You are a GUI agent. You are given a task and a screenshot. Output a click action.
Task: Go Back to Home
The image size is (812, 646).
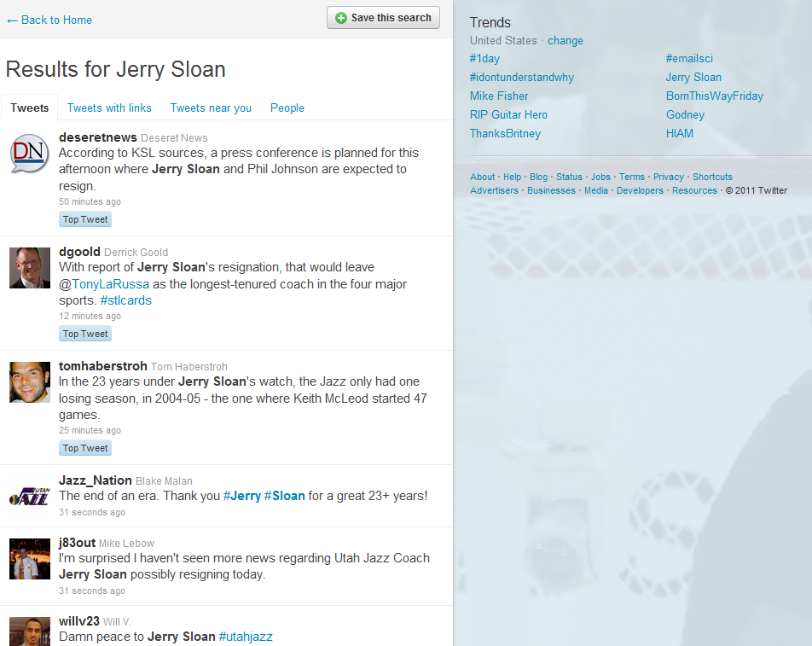point(49,20)
